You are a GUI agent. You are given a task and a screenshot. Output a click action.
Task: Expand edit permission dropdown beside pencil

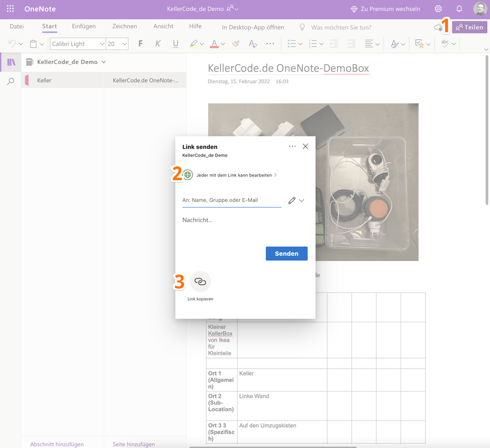coord(301,201)
